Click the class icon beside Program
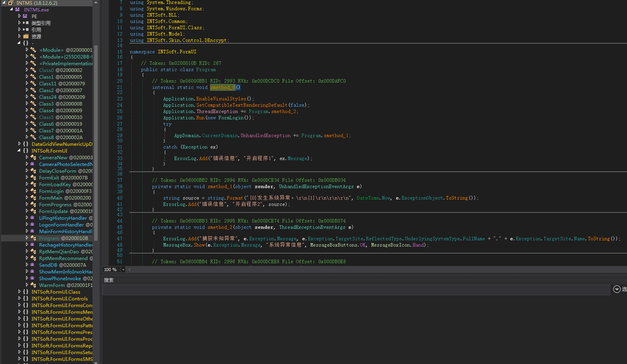 (x=33, y=238)
